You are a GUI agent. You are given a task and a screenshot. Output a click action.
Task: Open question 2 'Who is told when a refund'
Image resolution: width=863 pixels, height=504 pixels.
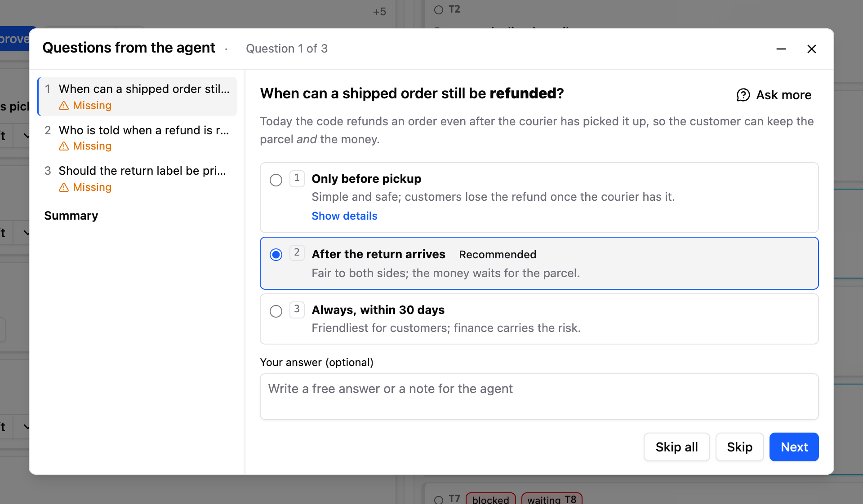(x=138, y=137)
